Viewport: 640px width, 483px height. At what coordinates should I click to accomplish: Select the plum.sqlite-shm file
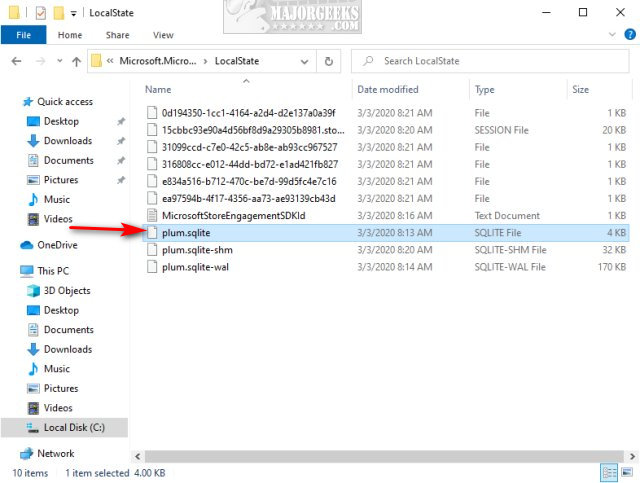[x=386, y=250]
